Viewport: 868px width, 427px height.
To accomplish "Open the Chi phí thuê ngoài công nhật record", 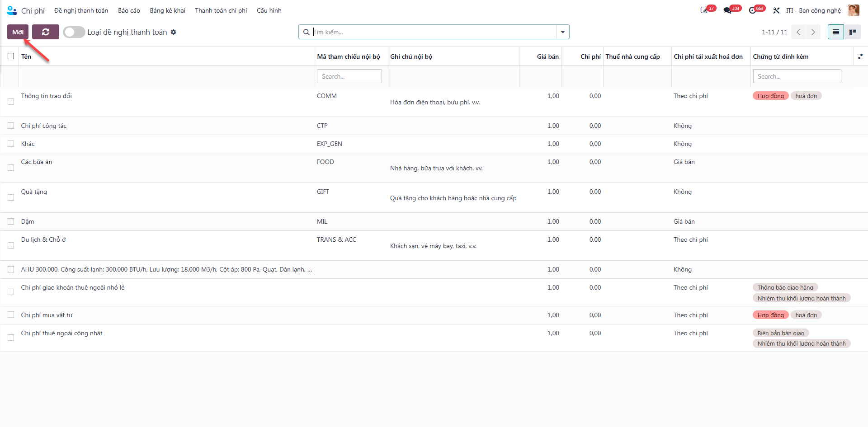I will coord(62,333).
